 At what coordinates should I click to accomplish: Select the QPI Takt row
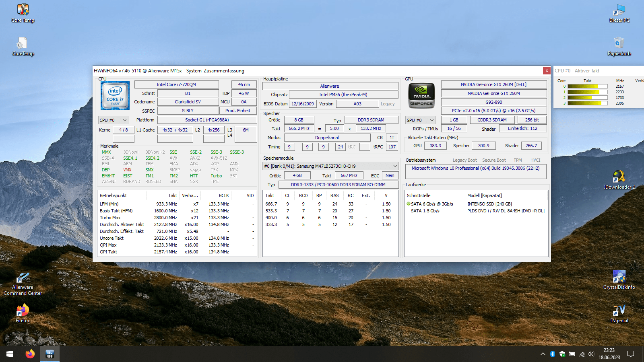point(177,252)
